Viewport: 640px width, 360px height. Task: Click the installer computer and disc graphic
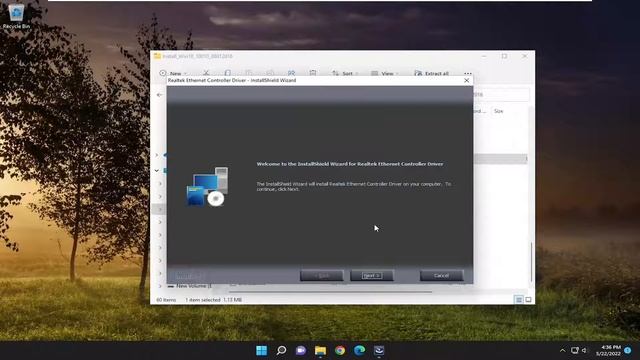(x=208, y=187)
